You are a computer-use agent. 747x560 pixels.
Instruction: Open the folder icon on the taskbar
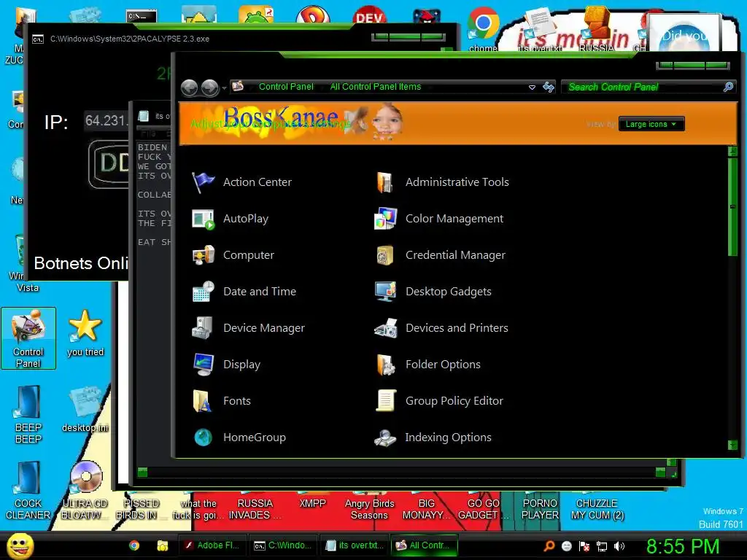163,545
